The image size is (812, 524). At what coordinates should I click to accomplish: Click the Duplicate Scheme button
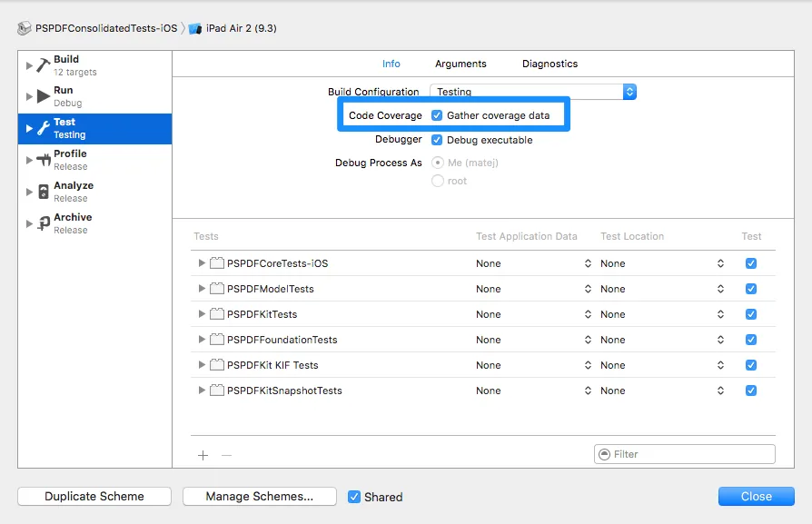click(94, 497)
